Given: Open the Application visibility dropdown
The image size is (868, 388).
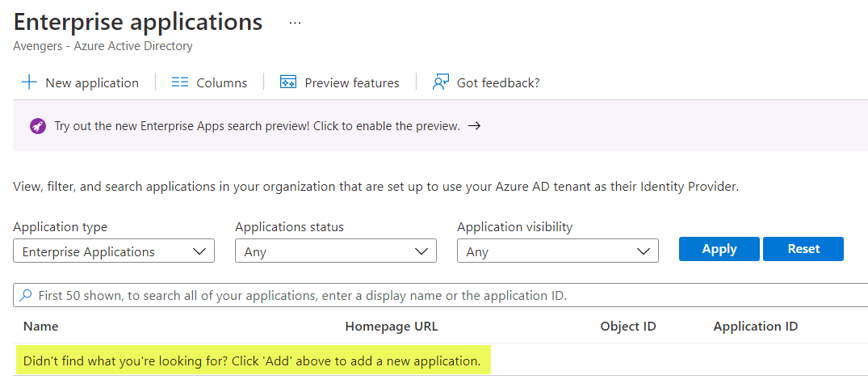Looking at the screenshot, I should [x=558, y=251].
